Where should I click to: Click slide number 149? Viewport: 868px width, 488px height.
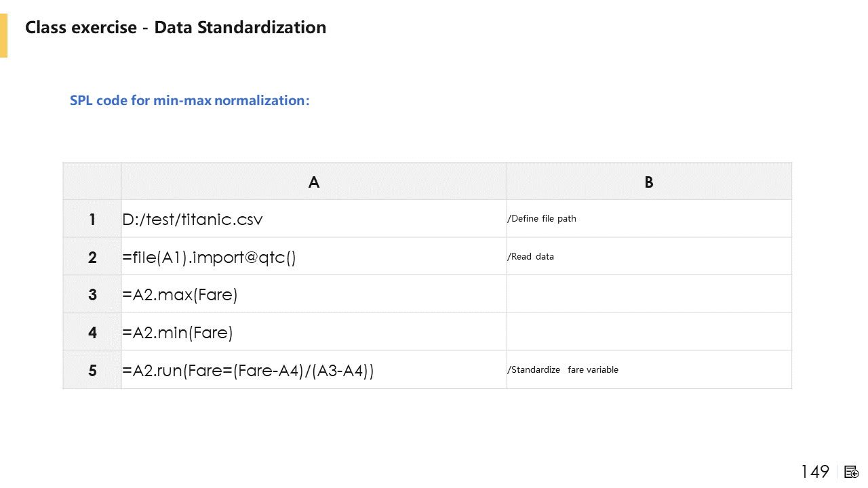pyautogui.click(x=814, y=472)
